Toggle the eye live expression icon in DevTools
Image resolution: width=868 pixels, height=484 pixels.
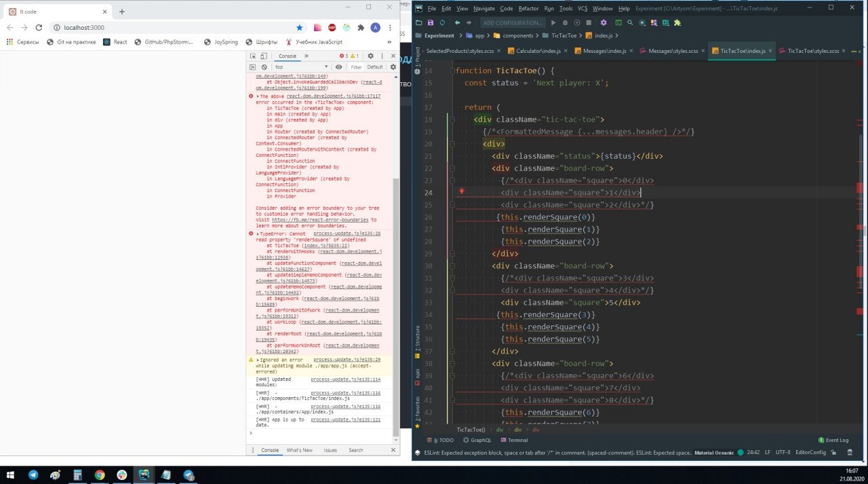click(339, 67)
